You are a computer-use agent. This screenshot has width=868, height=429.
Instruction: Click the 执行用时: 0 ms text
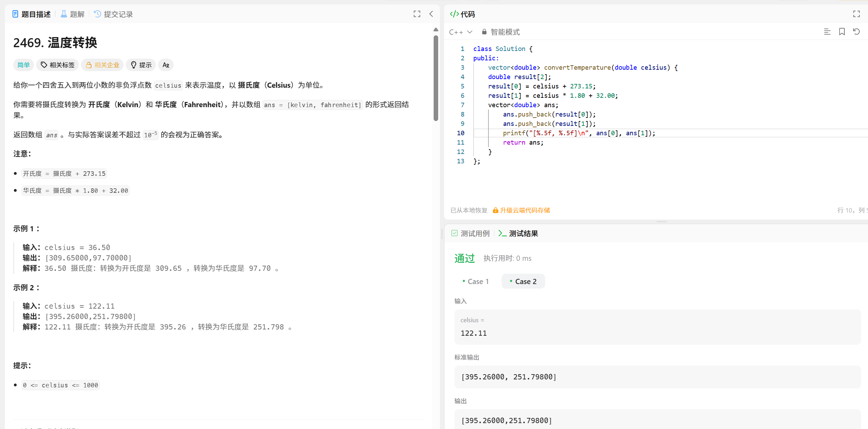coord(508,258)
